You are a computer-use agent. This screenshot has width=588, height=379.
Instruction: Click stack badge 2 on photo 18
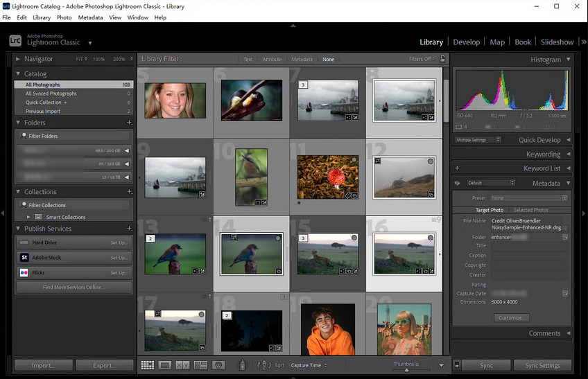227,315
